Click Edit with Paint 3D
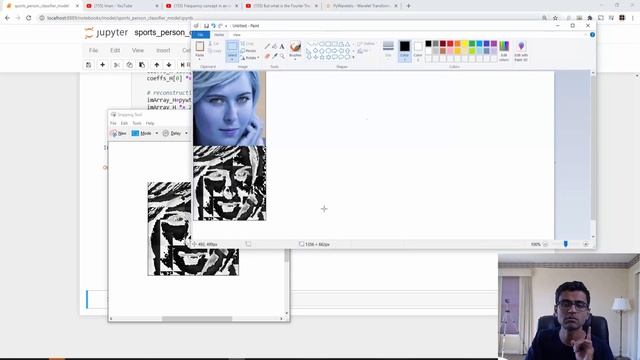Screen dimensions: 640x360 point(521,51)
